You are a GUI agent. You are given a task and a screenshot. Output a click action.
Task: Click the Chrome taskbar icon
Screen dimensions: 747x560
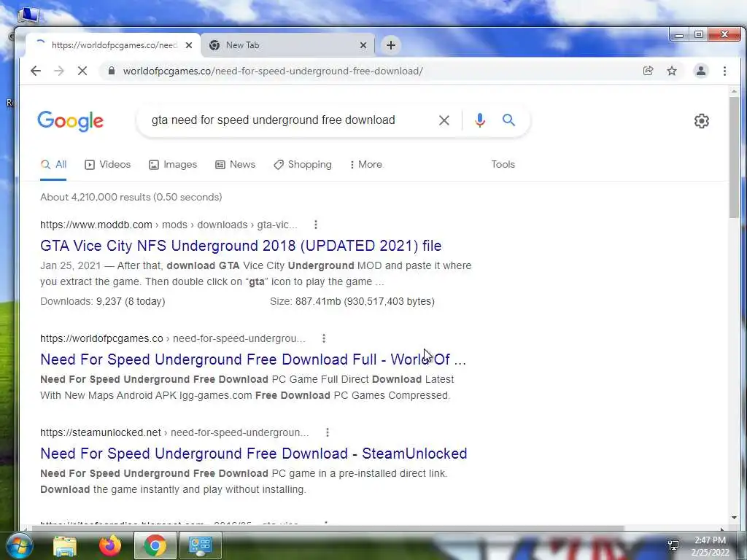point(155,545)
